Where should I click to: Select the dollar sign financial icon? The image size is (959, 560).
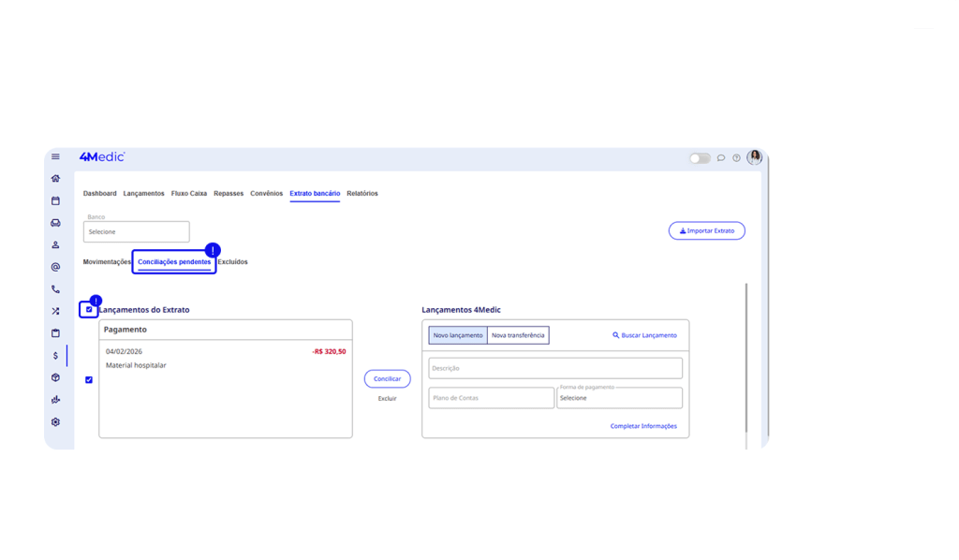point(55,356)
